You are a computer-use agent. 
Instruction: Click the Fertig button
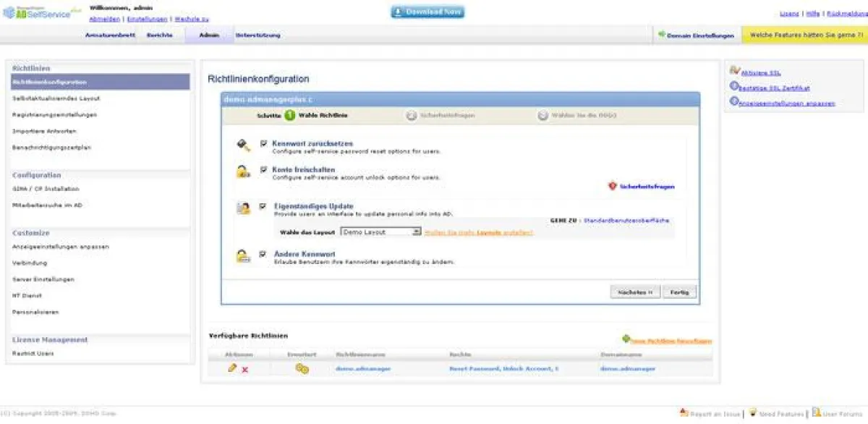coord(679,292)
